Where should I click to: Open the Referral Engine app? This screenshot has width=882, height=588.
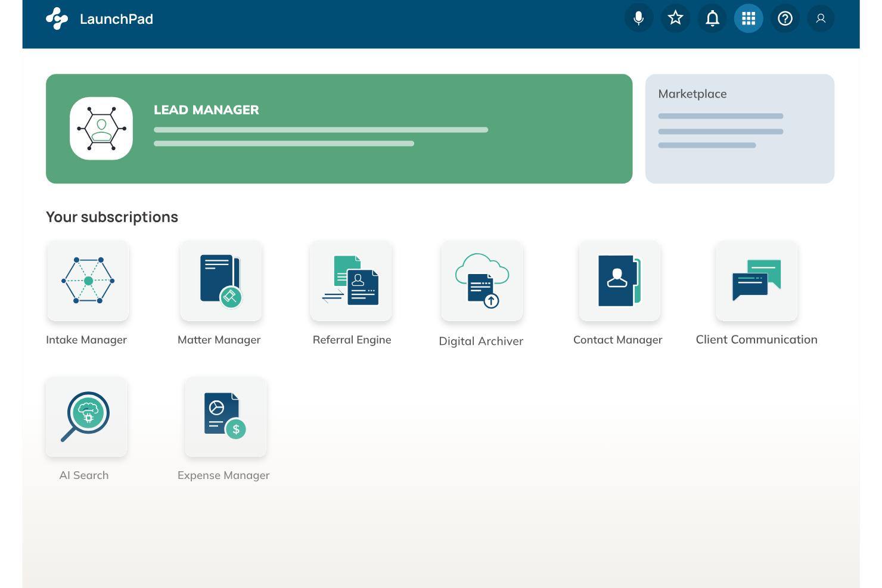tap(350, 281)
